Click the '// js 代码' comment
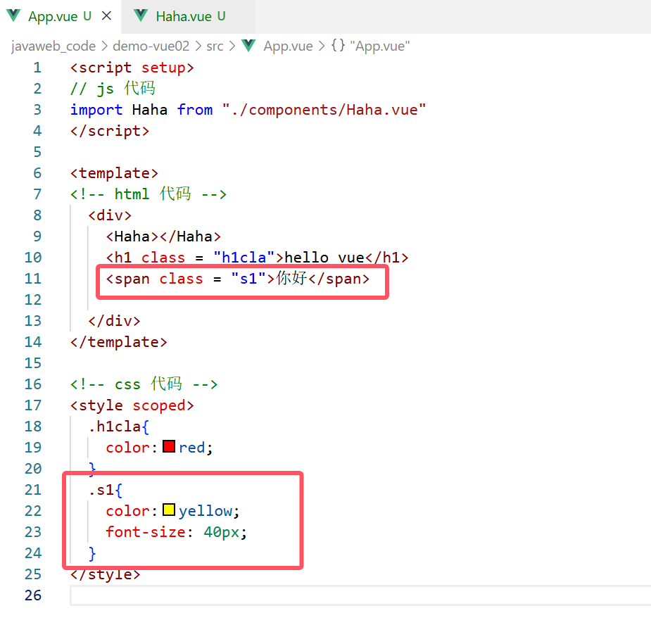651x644 pixels. (x=113, y=89)
